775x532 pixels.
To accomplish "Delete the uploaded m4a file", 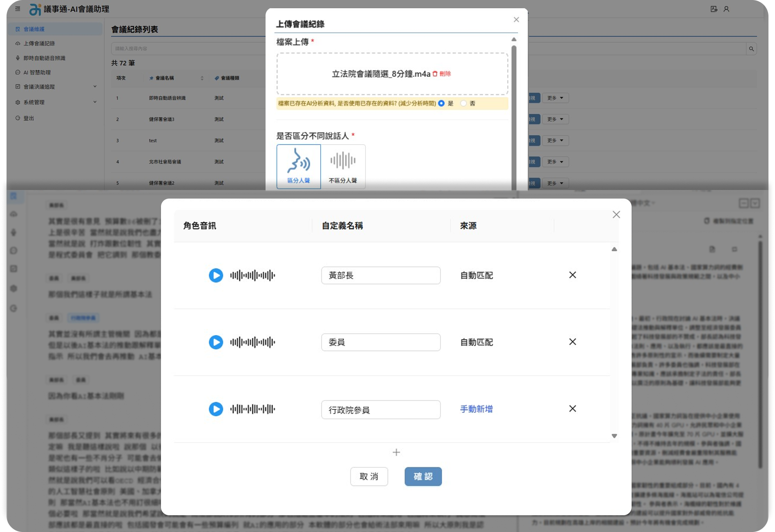I will point(442,74).
